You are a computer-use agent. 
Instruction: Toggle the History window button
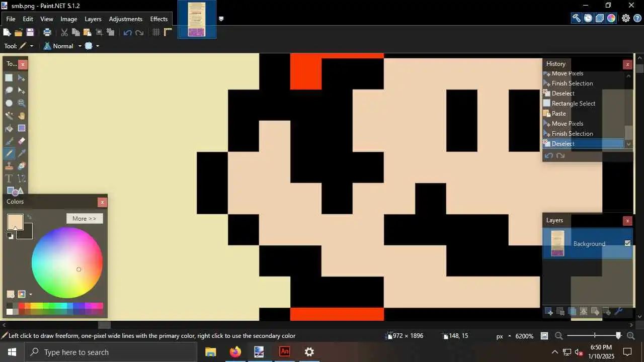coord(588,18)
